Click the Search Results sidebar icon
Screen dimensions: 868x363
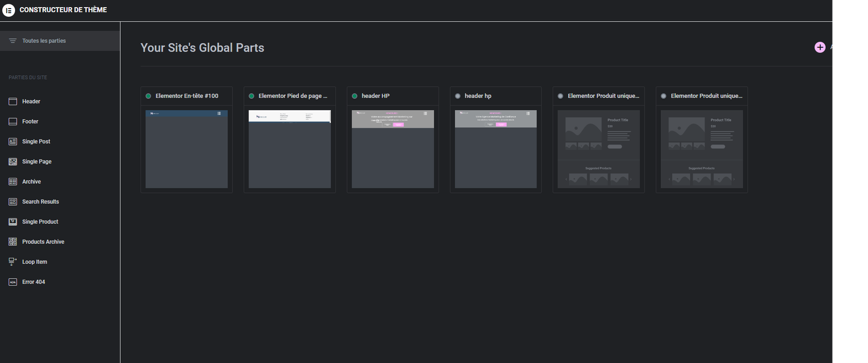pos(13,202)
